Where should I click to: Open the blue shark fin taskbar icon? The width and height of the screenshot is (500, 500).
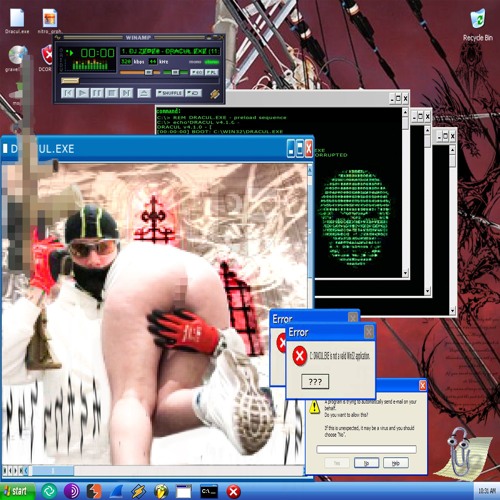116,491
